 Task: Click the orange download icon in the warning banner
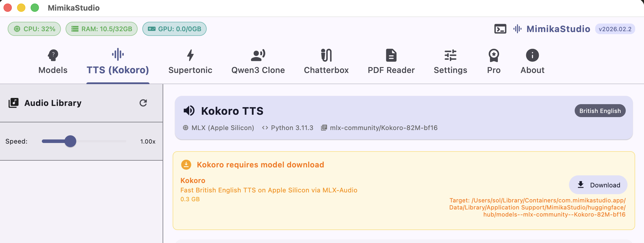tap(186, 165)
